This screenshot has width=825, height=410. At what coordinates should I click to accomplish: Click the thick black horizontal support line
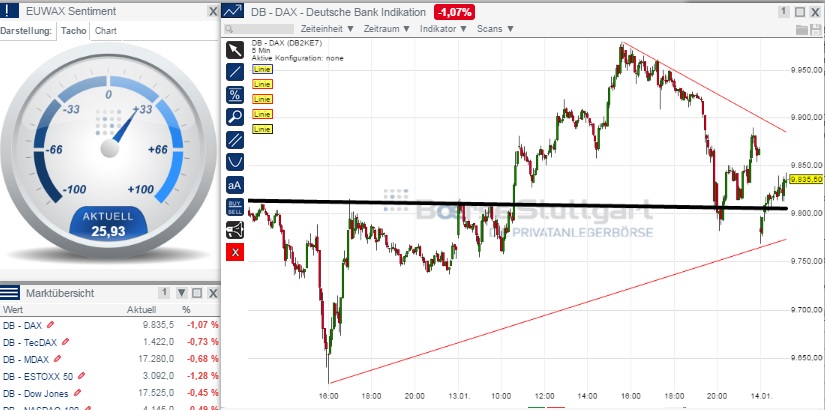pyautogui.click(x=517, y=204)
